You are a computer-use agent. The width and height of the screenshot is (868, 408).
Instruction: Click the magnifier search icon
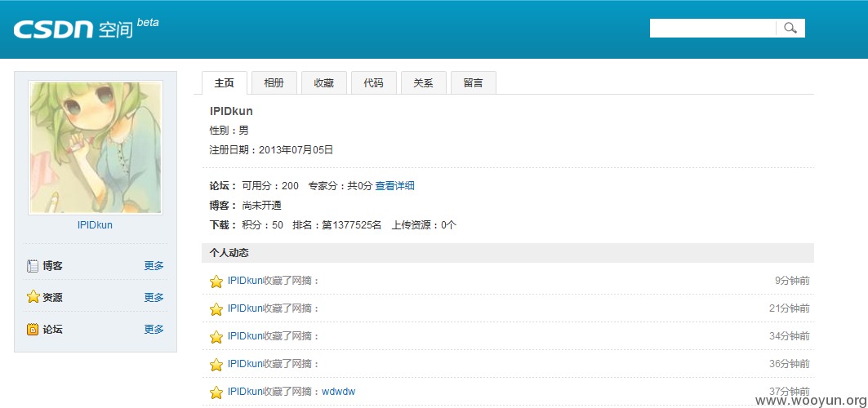790,29
